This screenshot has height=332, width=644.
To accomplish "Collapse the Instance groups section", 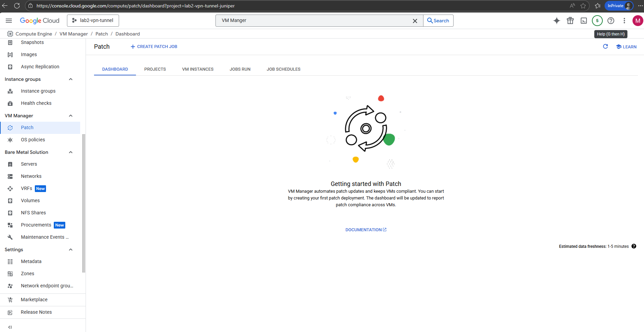I will click(x=71, y=79).
